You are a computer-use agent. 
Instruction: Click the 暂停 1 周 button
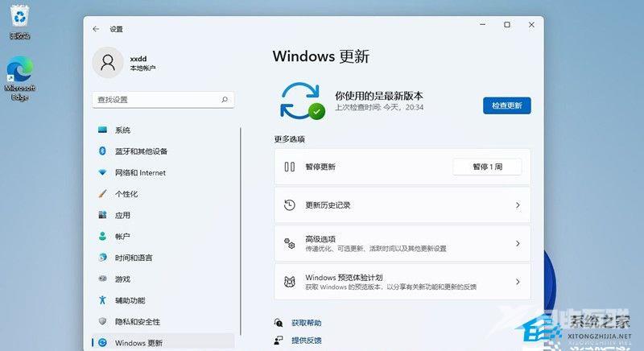[x=487, y=167]
